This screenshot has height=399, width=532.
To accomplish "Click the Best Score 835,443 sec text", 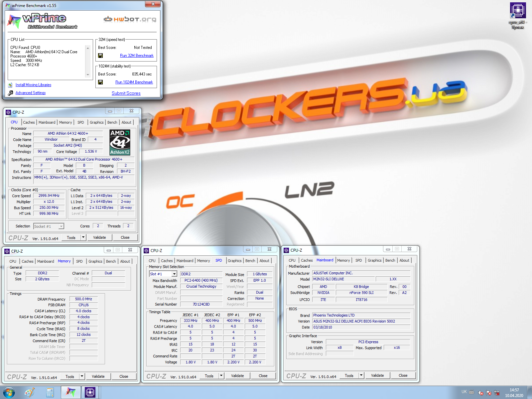I will (142, 74).
